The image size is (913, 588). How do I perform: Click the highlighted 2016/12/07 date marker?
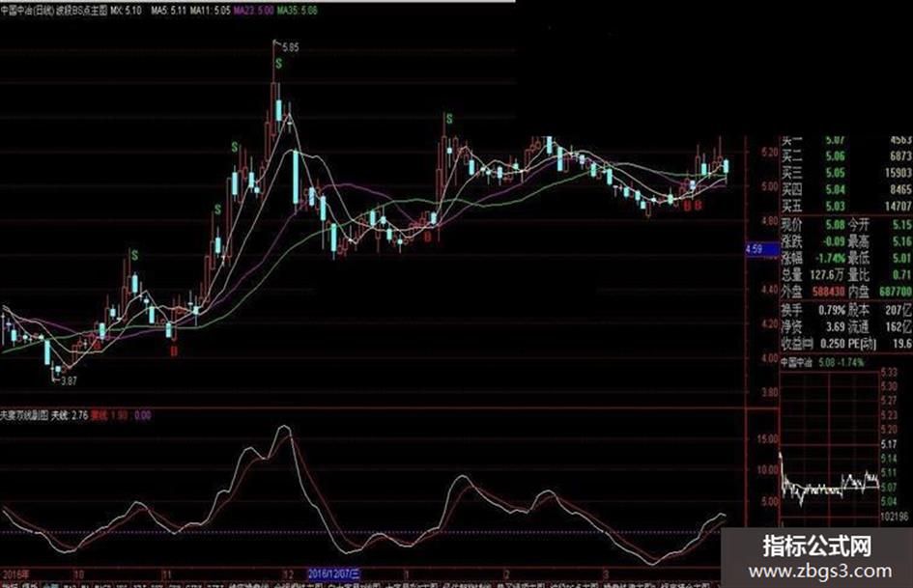coord(334,574)
